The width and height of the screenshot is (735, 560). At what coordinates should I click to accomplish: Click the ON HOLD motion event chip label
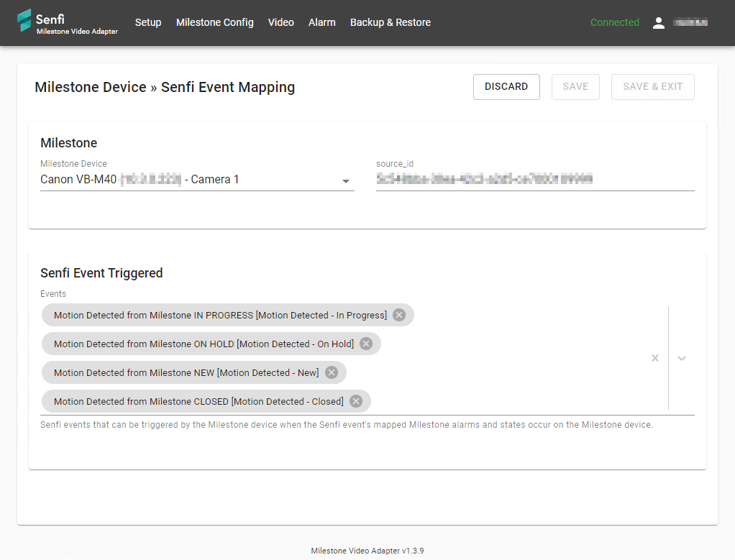point(204,344)
